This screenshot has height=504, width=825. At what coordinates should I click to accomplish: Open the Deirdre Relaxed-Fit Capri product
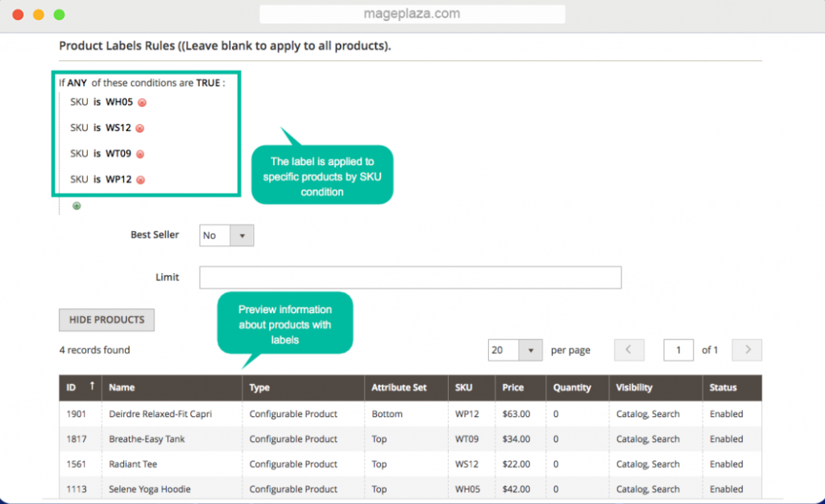click(161, 414)
